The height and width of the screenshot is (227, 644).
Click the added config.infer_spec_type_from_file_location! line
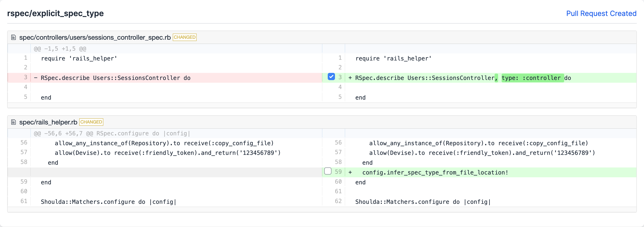[x=435, y=173]
